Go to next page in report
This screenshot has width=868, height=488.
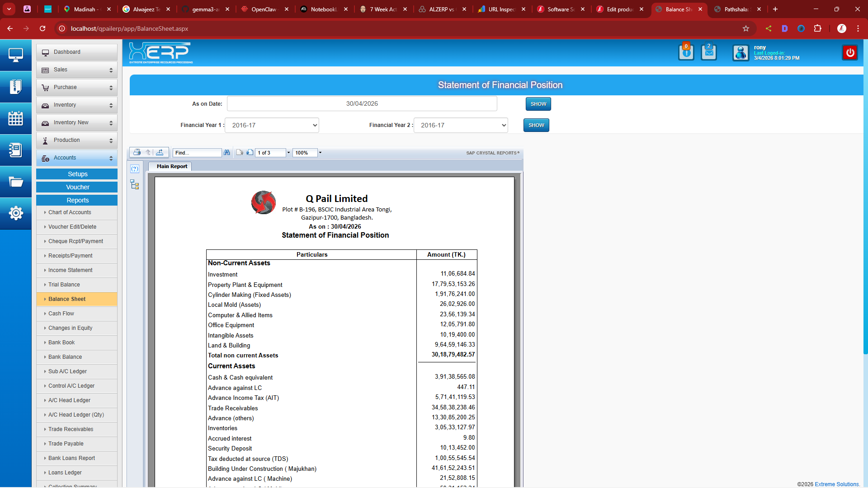pyautogui.click(x=250, y=153)
